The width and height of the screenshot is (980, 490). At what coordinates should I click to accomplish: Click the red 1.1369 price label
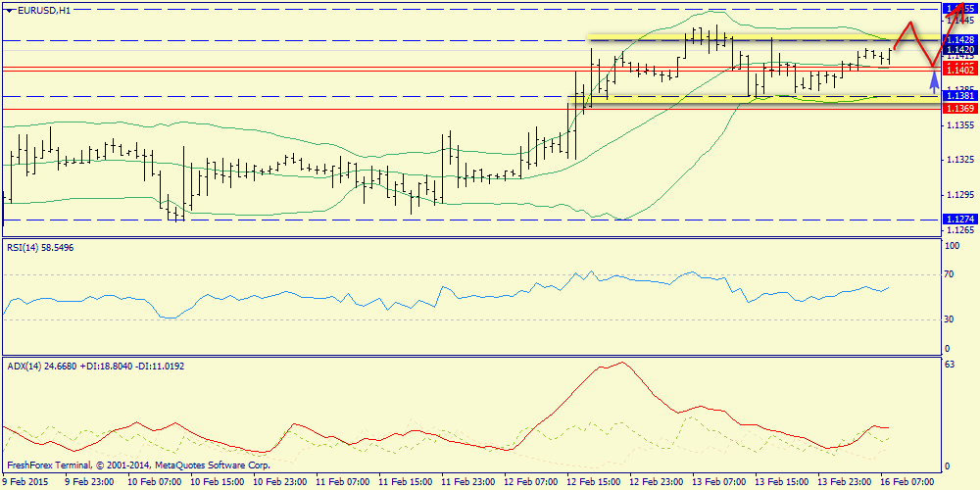[960, 109]
